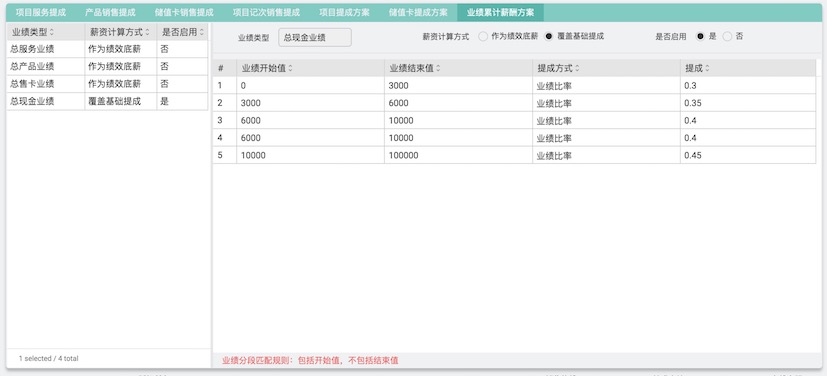
Task: Click end value 6000 in row 2
Action: [458, 103]
